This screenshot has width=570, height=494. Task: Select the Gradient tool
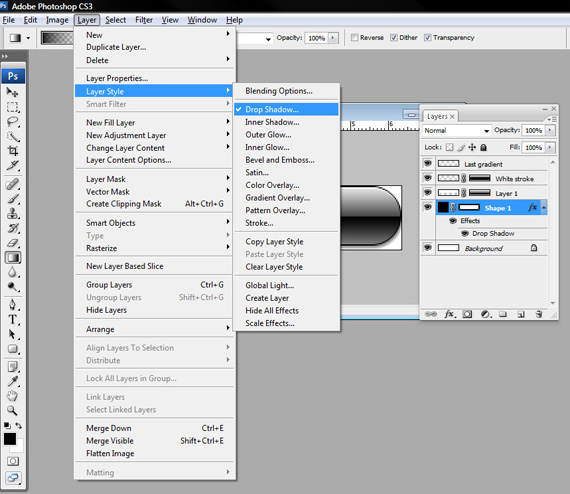[13, 258]
